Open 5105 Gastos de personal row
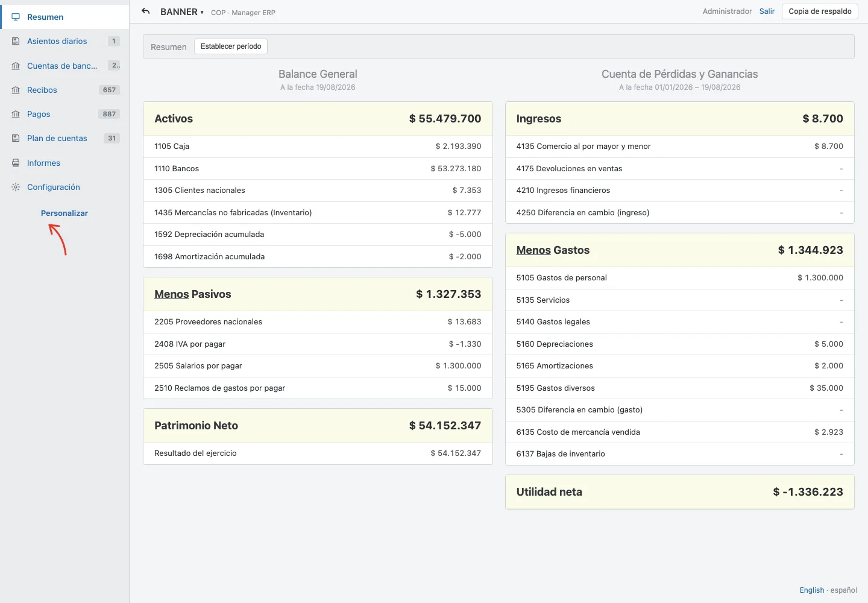Viewport: 868px width, 603px height. pos(679,278)
